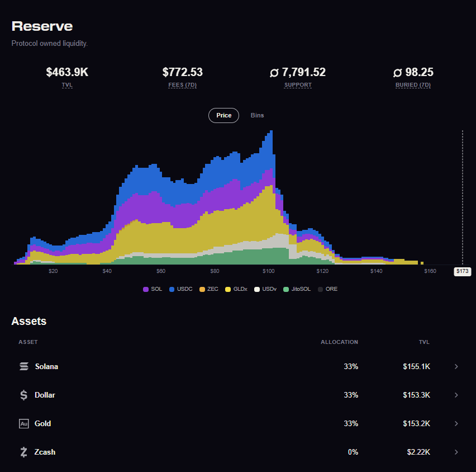476x472 pixels.
Task: Toggle USDv series in chart legend
Action: pos(265,289)
